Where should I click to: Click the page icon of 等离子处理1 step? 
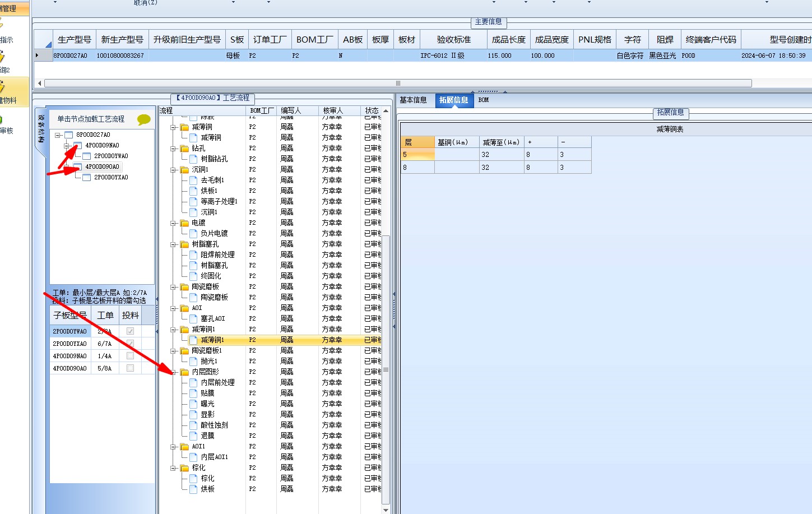(x=194, y=202)
